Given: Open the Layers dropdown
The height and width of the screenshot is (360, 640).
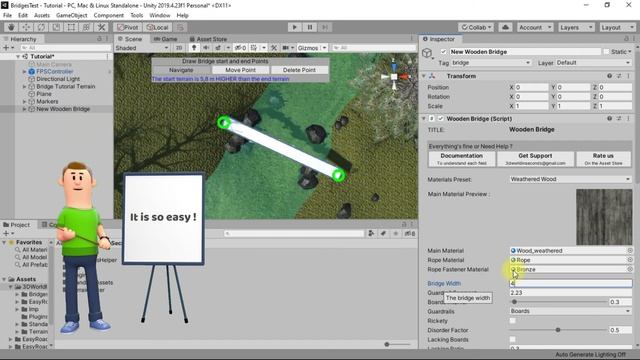Looking at the screenshot, I should point(576,27).
